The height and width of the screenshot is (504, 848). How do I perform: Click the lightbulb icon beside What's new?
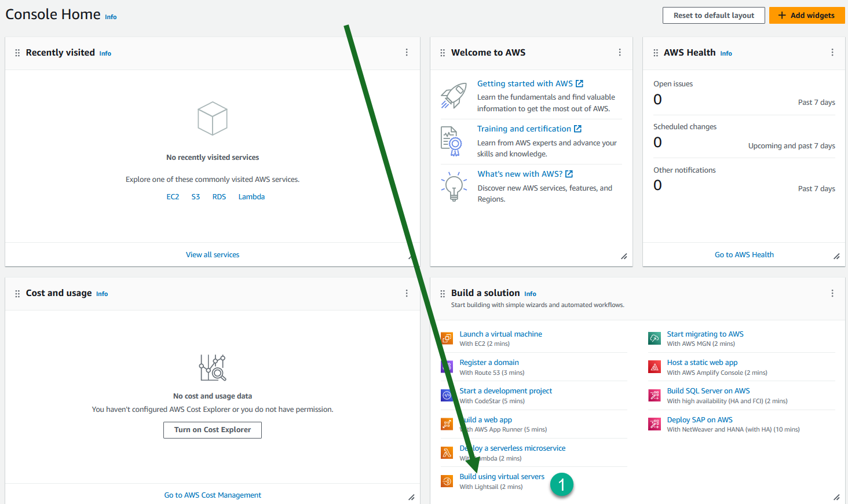[x=454, y=186]
